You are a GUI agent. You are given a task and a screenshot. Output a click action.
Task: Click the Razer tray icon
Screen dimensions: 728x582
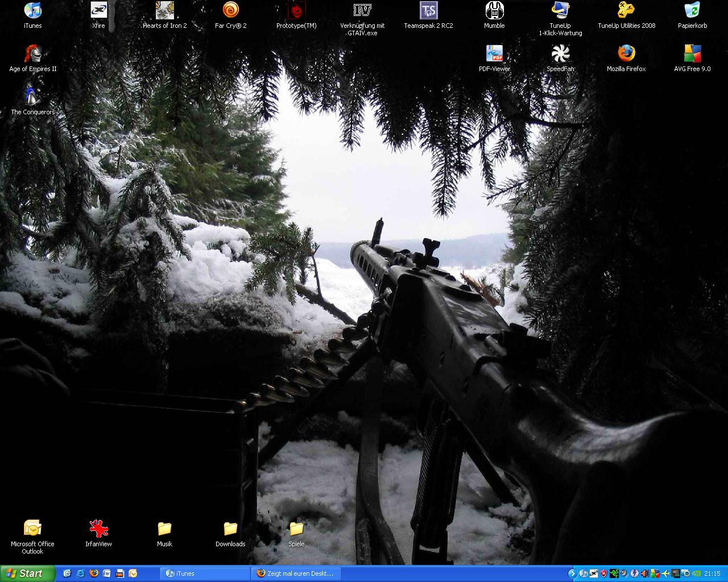click(x=614, y=573)
